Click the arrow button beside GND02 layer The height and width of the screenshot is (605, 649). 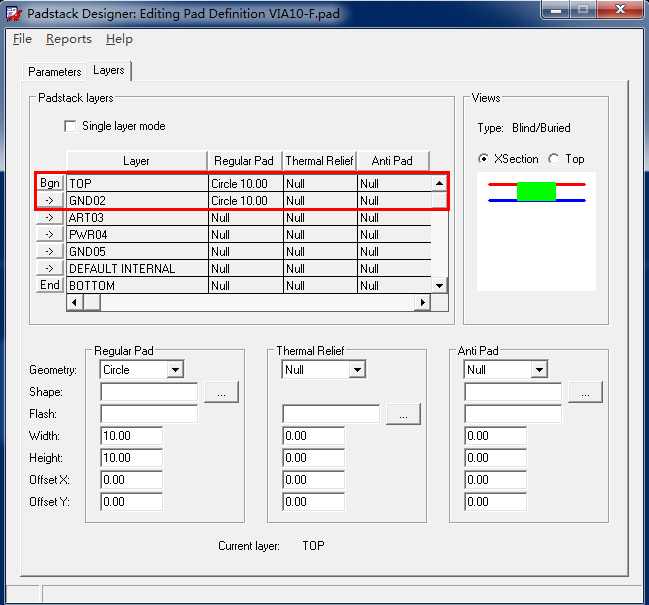pyautogui.click(x=50, y=200)
